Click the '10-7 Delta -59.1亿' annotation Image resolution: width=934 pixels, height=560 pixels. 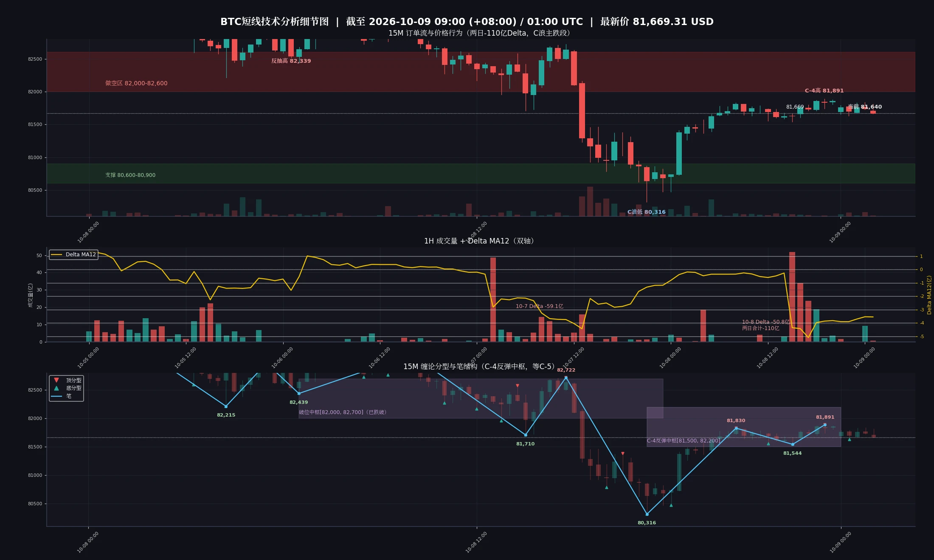click(x=540, y=306)
